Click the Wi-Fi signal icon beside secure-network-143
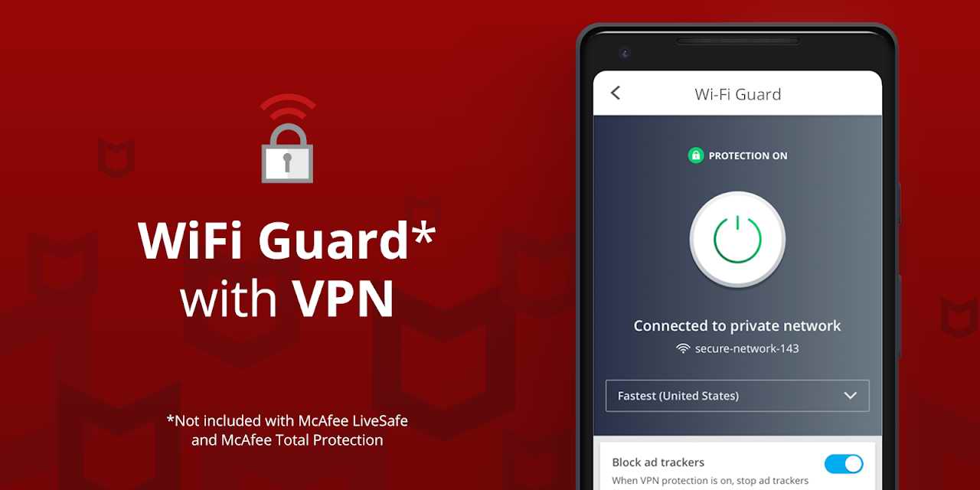The image size is (980, 490). point(683,348)
